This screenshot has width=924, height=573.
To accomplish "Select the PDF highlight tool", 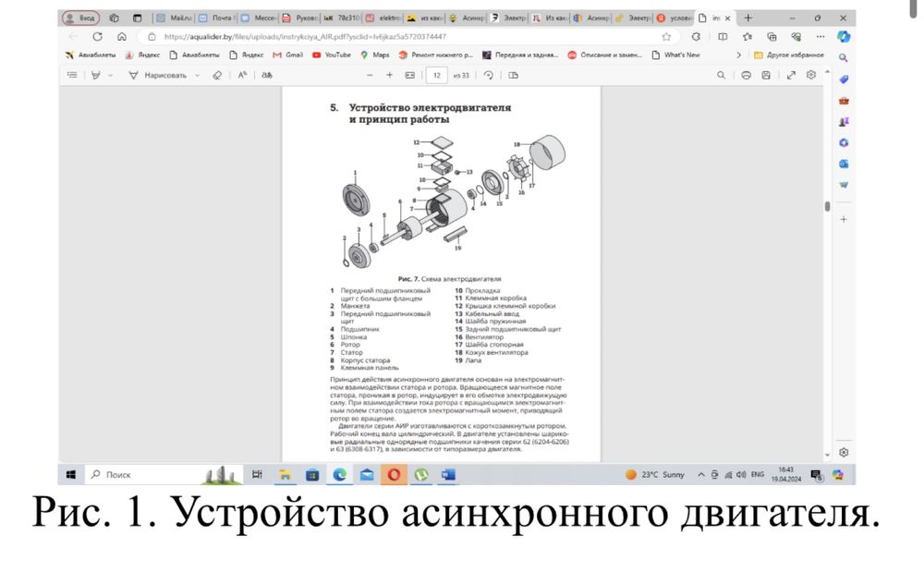I will coord(95,76).
